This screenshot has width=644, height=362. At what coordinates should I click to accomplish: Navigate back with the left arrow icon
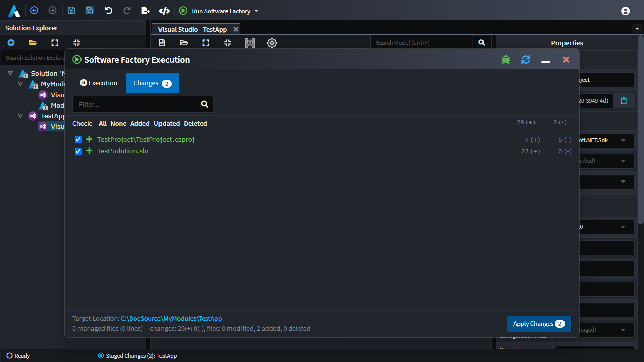tap(34, 10)
